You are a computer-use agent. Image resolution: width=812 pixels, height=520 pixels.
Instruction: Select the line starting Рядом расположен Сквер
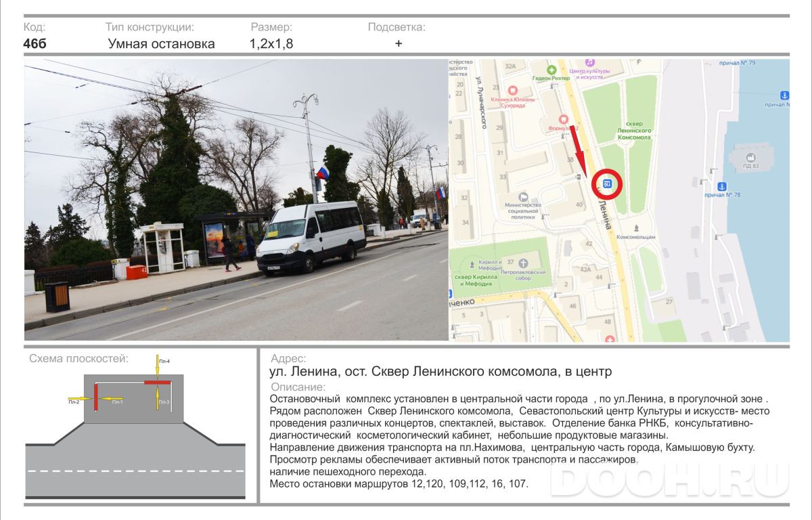520,411
